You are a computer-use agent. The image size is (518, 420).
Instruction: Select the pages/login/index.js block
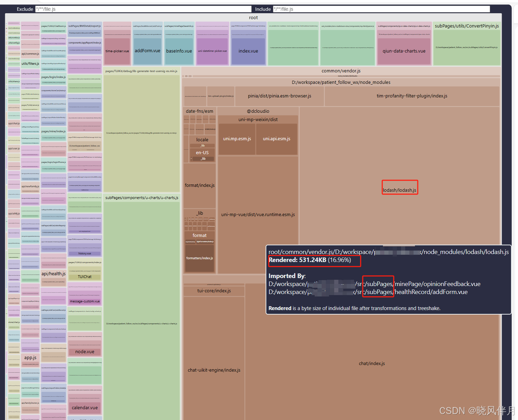point(54,77)
